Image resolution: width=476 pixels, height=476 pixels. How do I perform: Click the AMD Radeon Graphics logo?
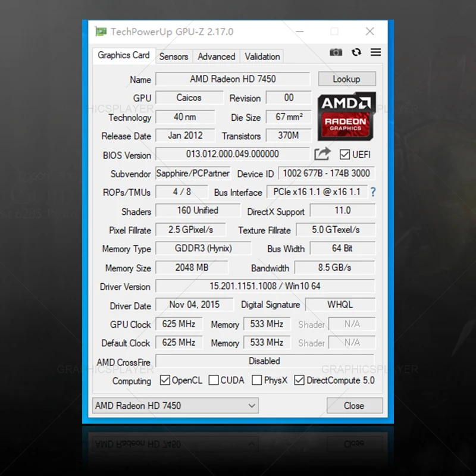point(347,117)
